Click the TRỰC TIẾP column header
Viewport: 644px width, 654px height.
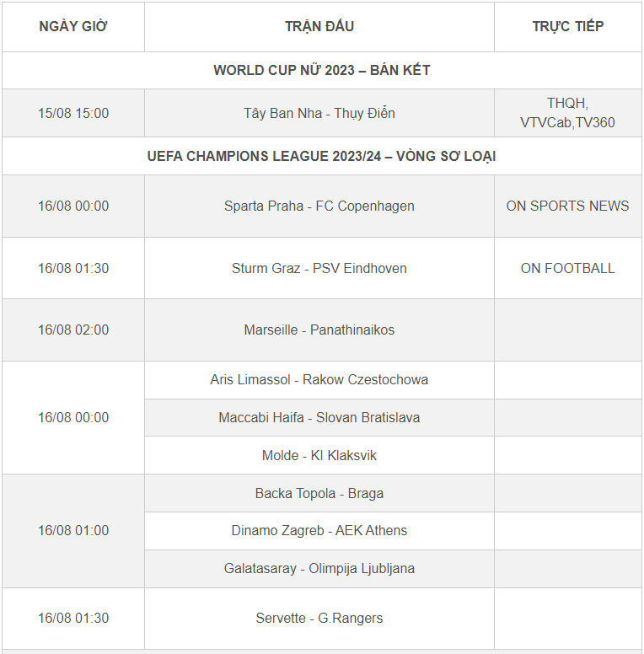coord(567,26)
